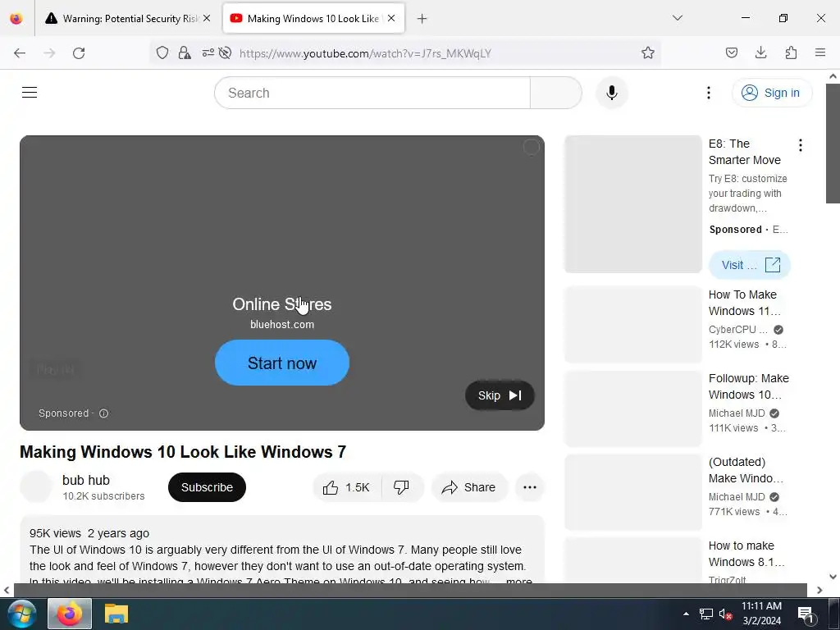The image size is (840, 630).
Task: Close the Making Windows 10 YouTube tab
Action: tap(391, 18)
